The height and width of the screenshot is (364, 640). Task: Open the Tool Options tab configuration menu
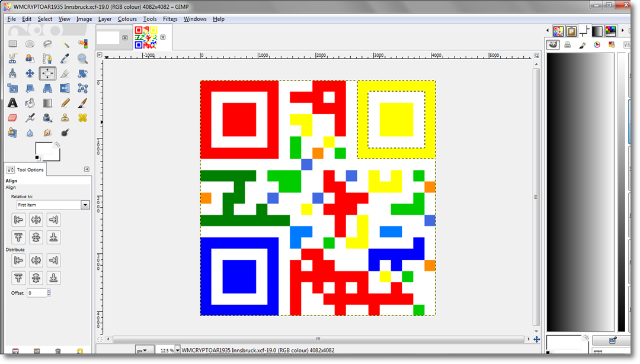(87, 169)
